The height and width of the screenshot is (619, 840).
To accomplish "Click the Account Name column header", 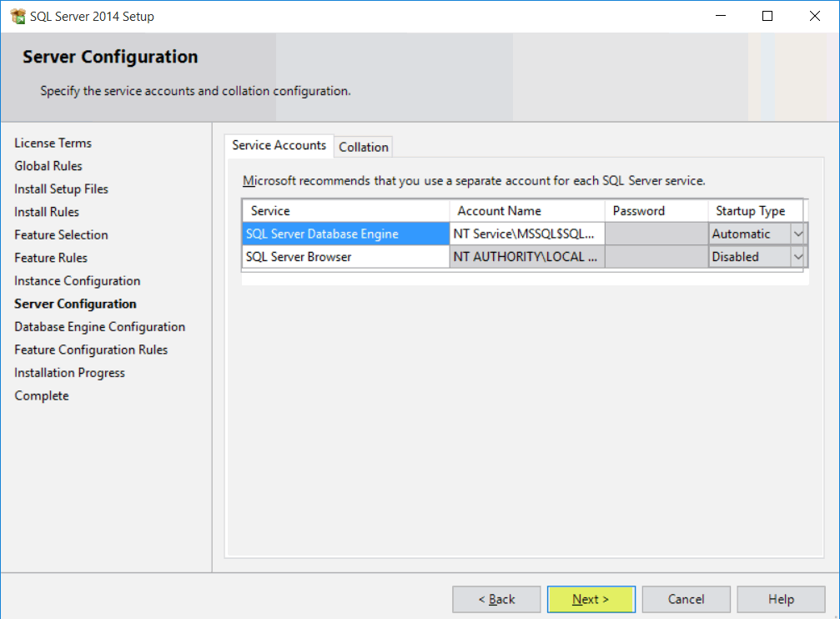I will tap(527, 210).
